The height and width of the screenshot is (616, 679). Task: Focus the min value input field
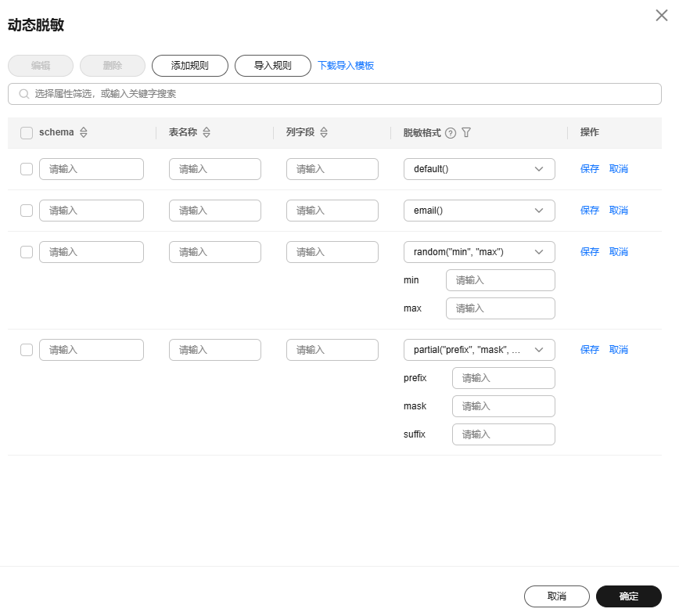[x=500, y=280]
